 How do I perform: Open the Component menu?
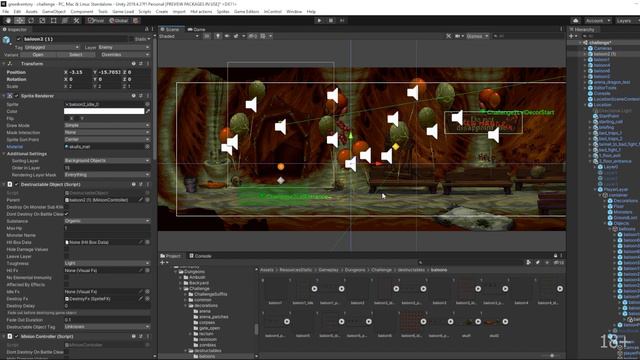[82, 11]
